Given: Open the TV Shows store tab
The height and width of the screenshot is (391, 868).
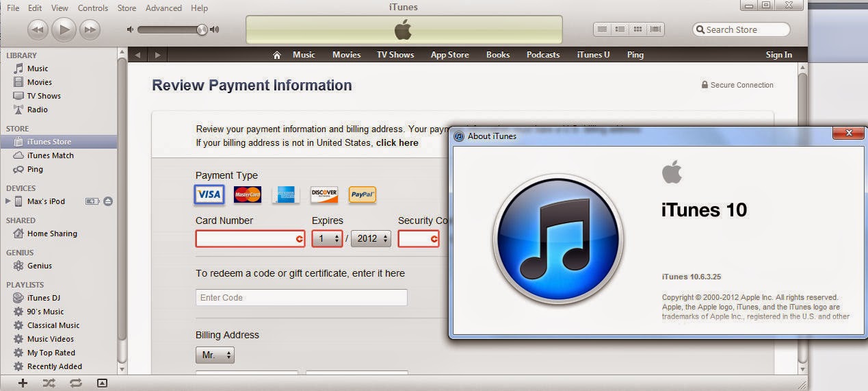Looking at the screenshot, I should [x=395, y=55].
